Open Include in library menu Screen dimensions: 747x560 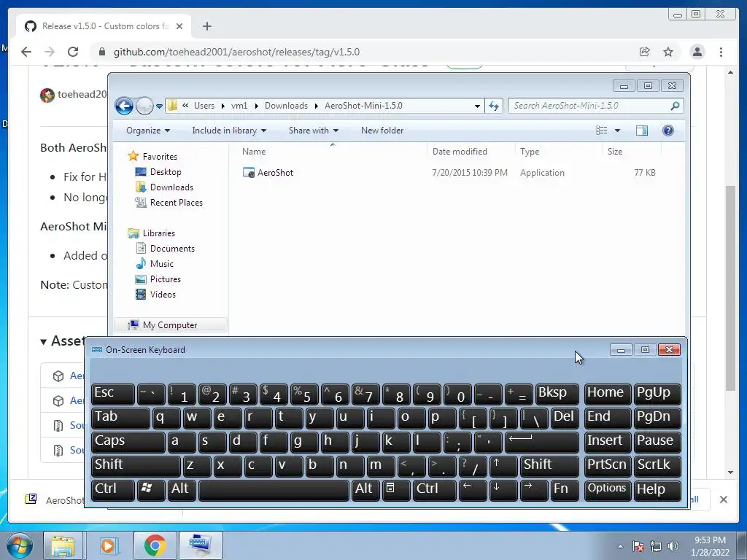pos(229,131)
